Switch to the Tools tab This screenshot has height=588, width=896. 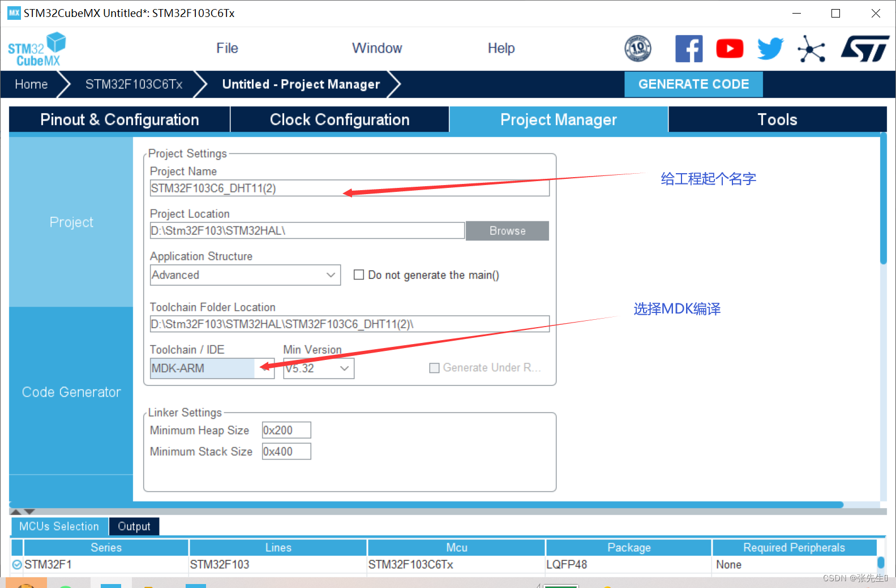777,119
